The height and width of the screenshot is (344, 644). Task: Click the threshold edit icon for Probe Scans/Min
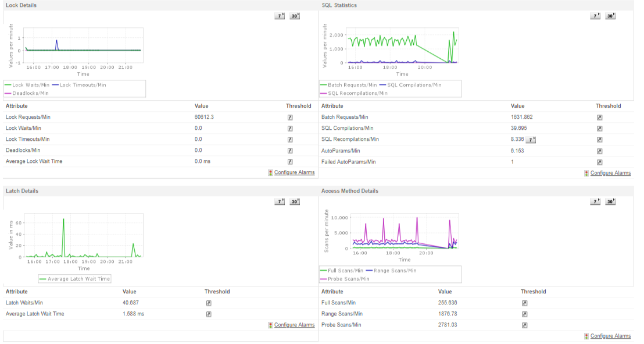pyautogui.click(x=525, y=325)
